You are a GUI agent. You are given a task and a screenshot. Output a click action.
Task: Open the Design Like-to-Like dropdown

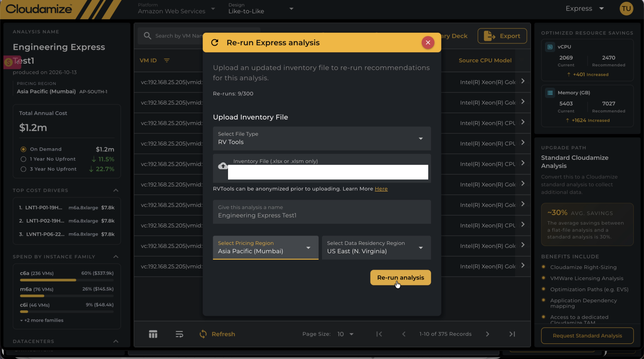261,9
